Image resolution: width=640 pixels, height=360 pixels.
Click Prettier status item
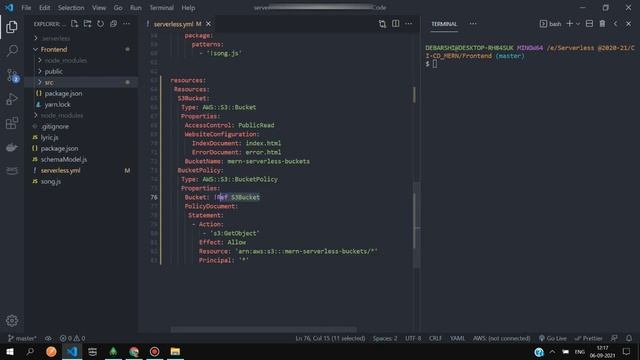click(588, 338)
